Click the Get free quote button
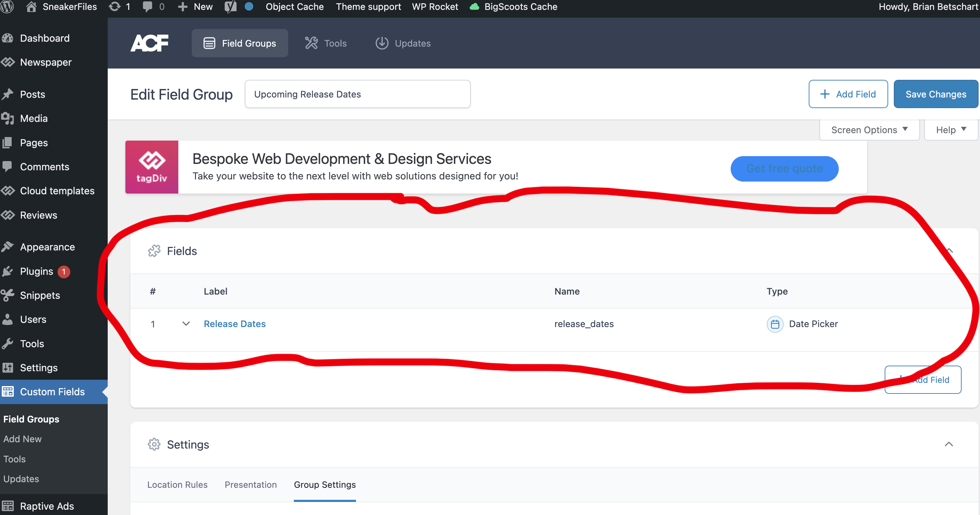This screenshot has height=515, width=980. [x=784, y=168]
